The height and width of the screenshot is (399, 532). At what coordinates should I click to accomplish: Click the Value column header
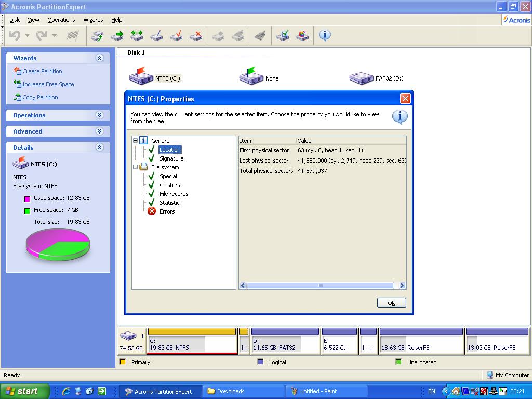coord(352,140)
